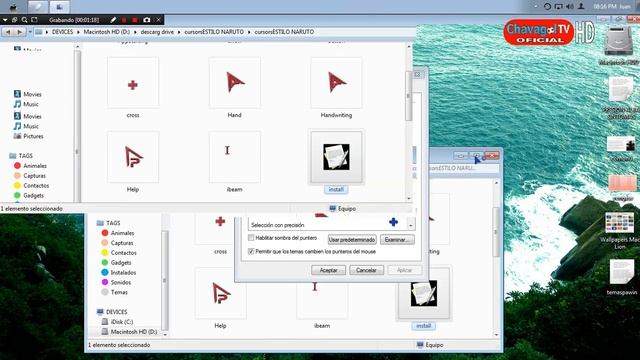Select the Handwriting cursor file thumbnail
The height and width of the screenshot is (360, 640).
tap(336, 83)
